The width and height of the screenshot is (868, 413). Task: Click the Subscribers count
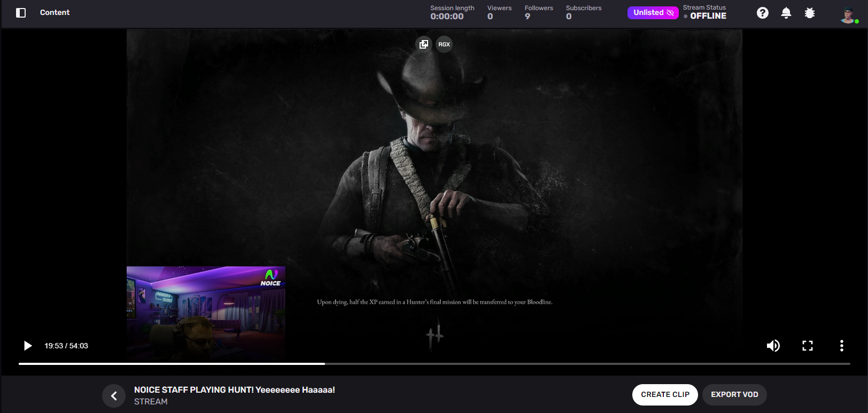tap(569, 17)
